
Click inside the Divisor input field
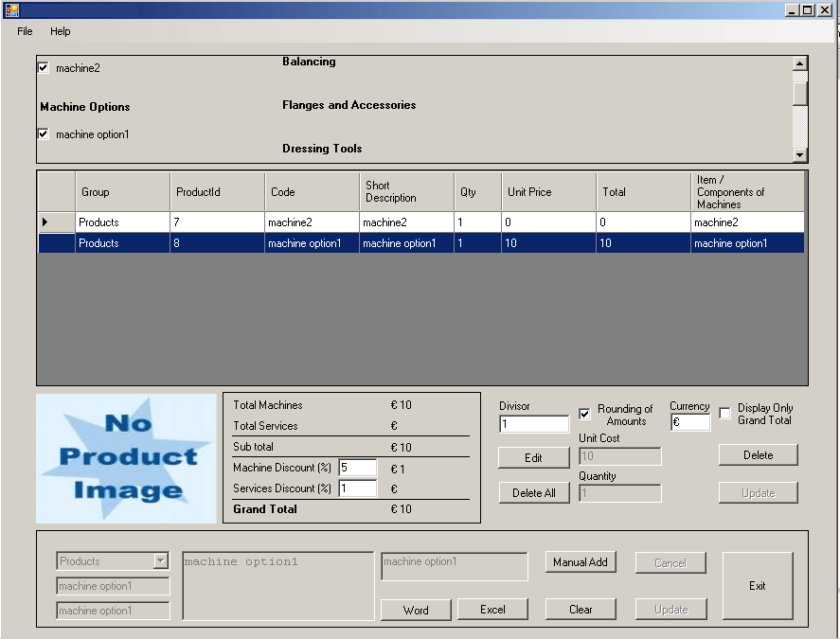[x=532, y=423]
